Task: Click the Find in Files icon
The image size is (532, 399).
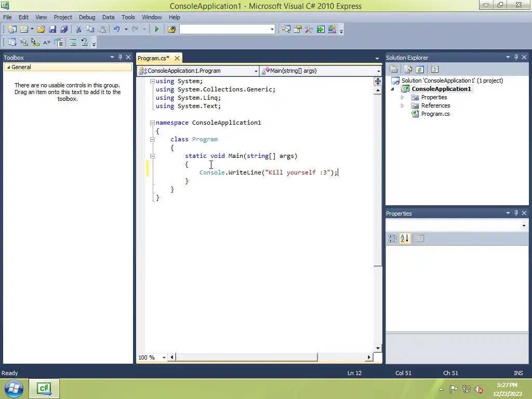Action: coord(171,30)
